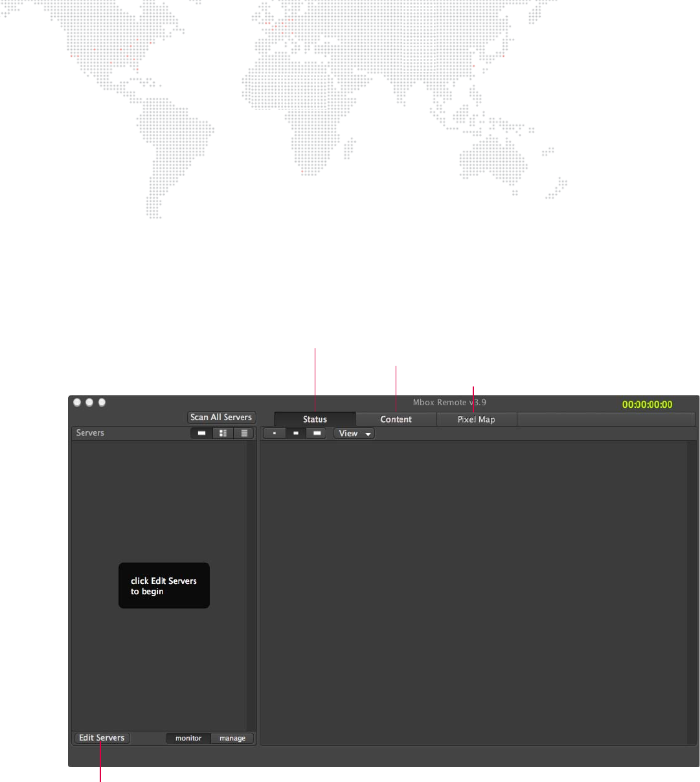
Task: Click the 'click Edit Servers to begin' hint
Action: 164,585
